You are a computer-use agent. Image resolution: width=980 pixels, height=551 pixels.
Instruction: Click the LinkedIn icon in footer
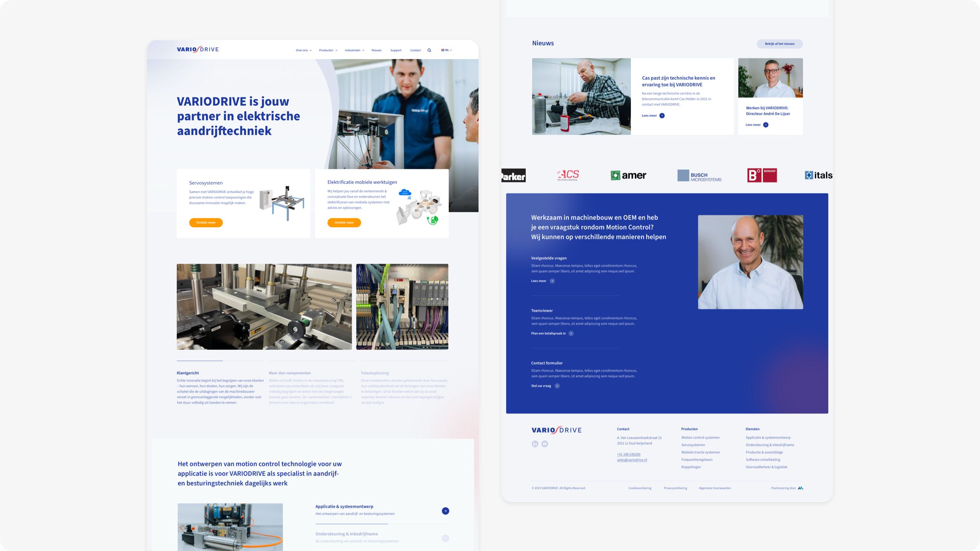[x=535, y=444]
